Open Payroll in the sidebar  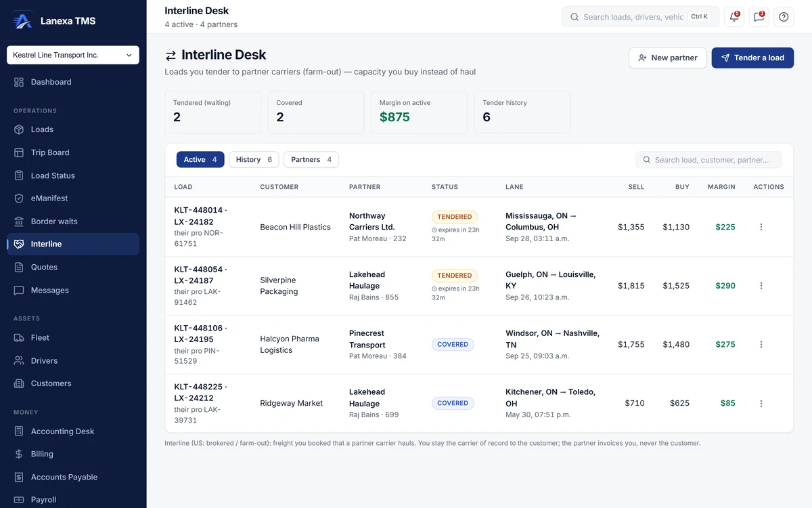point(73,500)
